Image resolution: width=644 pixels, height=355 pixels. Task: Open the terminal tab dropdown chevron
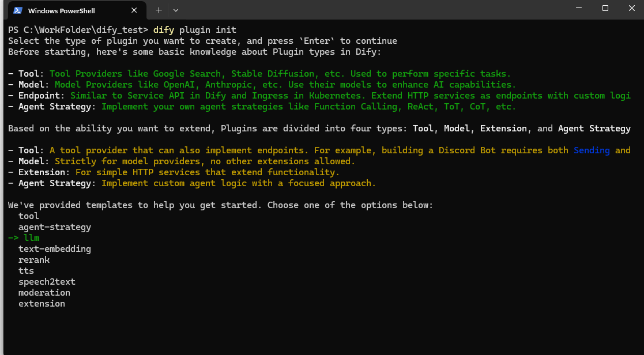pos(175,10)
